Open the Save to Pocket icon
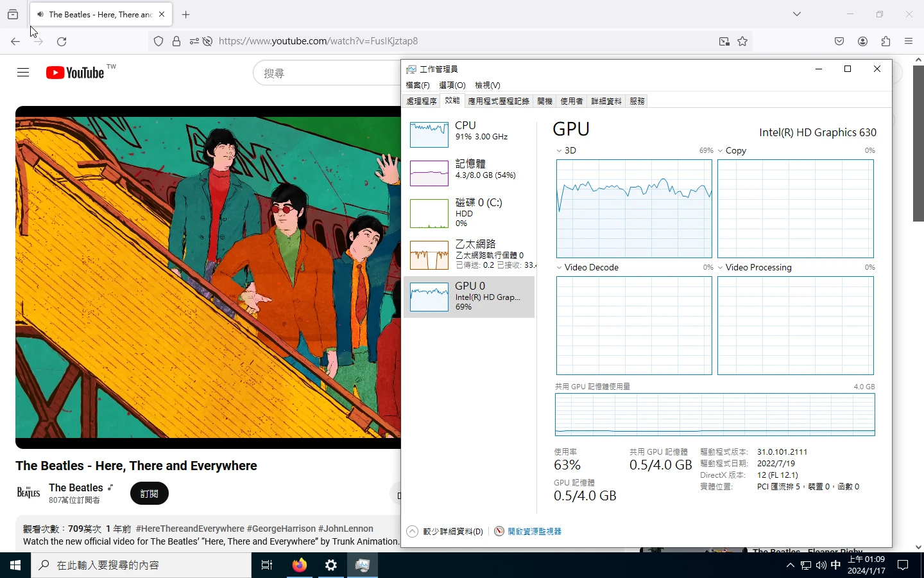924x578 pixels. point(839,41)
